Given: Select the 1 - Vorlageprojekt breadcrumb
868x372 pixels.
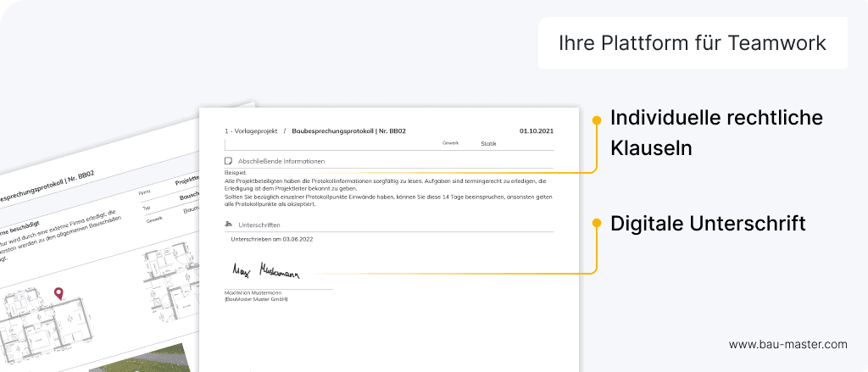Looking at the screenshot, I should 251,131.
